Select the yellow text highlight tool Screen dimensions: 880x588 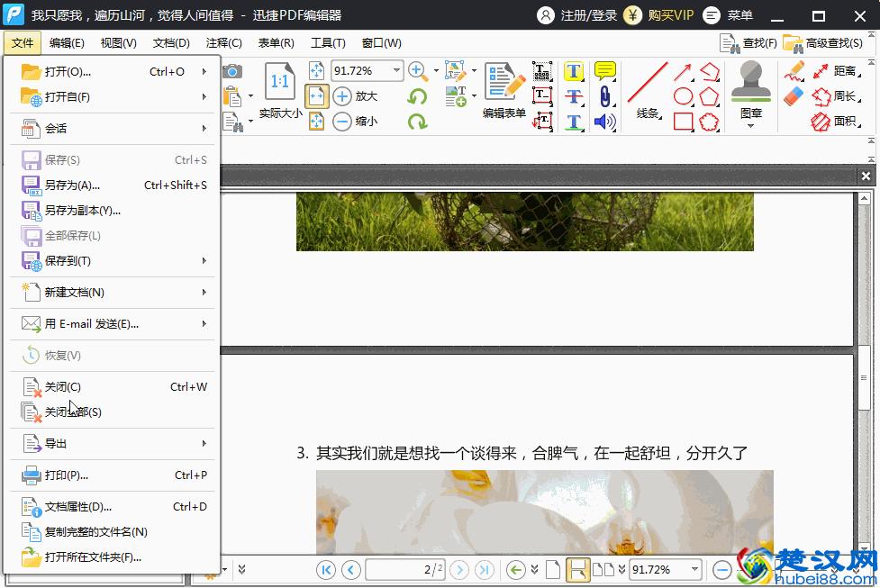(x=574, y=69)
